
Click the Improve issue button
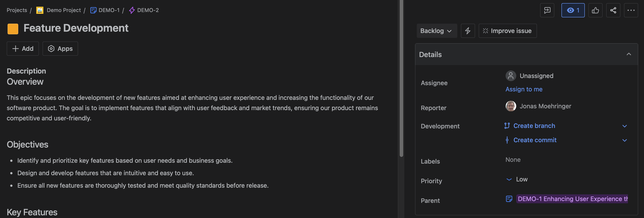[x=507, y=31]
